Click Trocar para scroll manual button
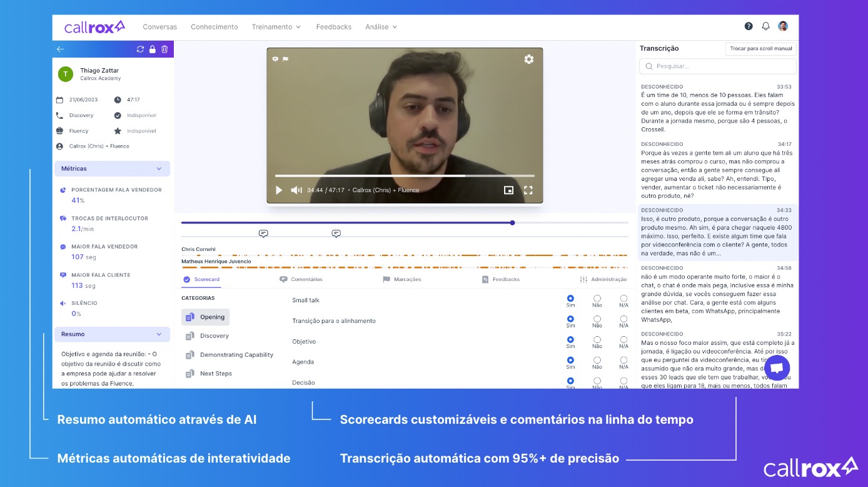 (761, 49)
